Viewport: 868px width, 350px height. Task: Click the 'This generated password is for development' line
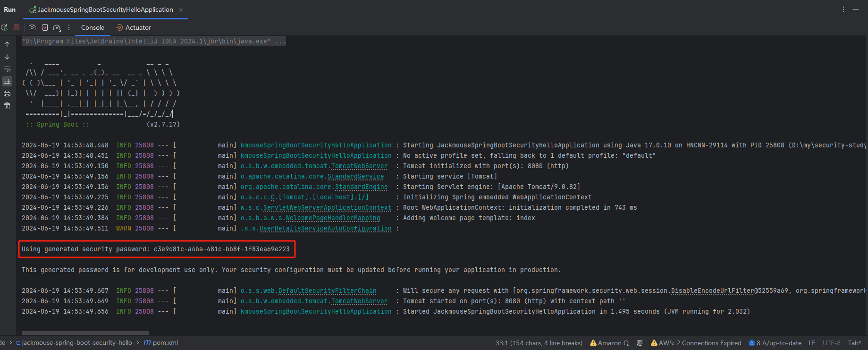point(291,270)
